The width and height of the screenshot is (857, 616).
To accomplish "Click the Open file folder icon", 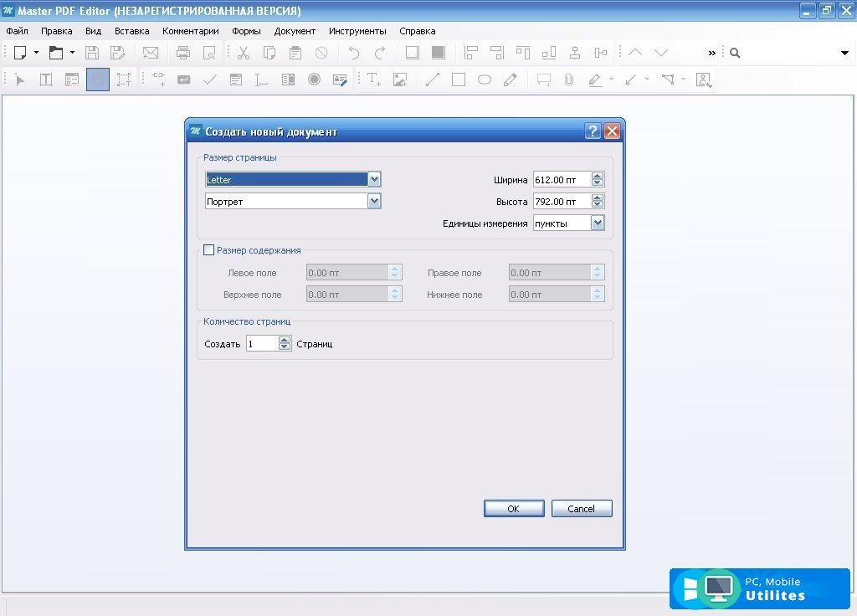I will (56, 53).
